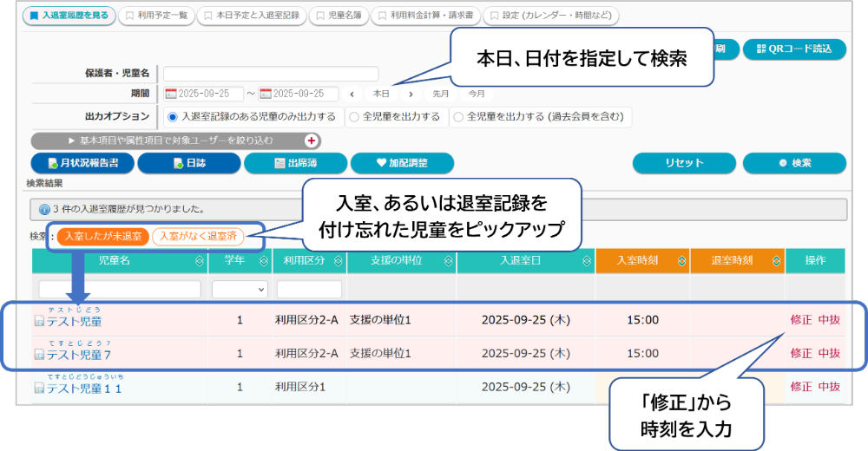Open the start date calendar picker icon
Image resolution: width=868 pixels, height=451 pixels.
(x=171, y=94)
